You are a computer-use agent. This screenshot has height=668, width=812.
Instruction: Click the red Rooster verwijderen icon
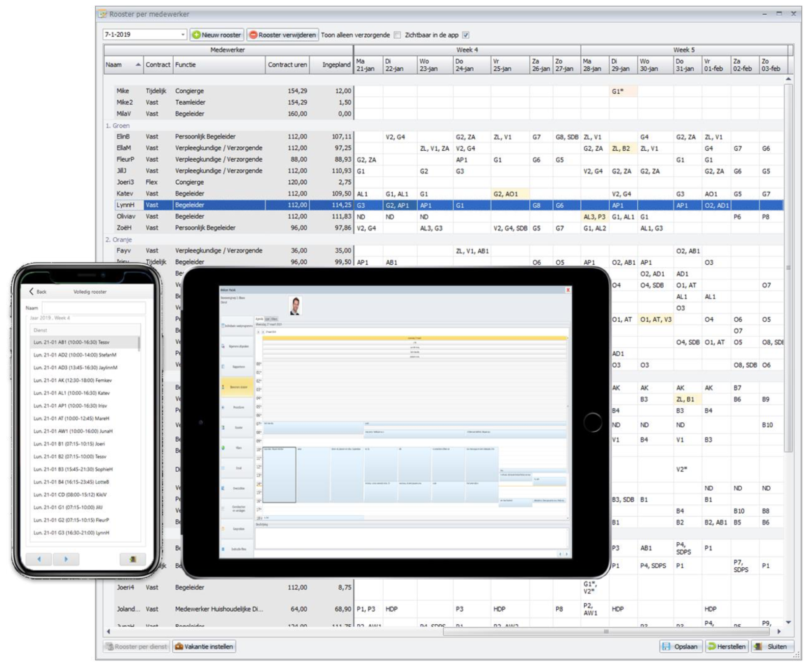coord(253,35)
